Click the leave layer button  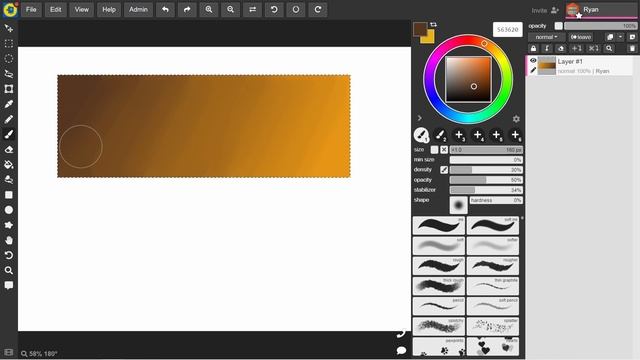tap(581, 37)
